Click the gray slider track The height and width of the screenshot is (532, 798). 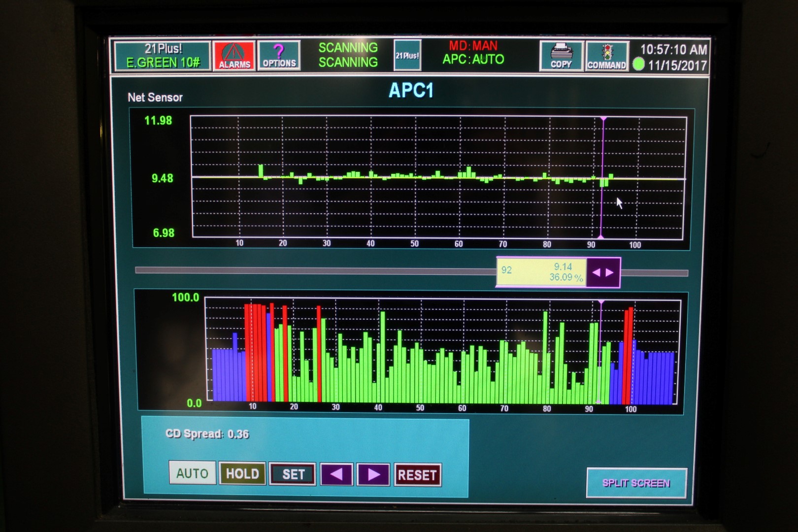[315, 270]
